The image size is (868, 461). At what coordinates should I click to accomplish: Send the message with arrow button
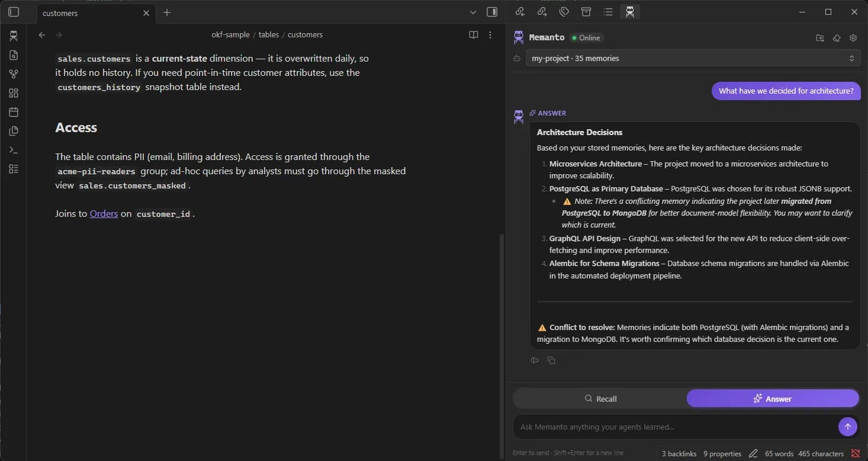tap(847, 427)
